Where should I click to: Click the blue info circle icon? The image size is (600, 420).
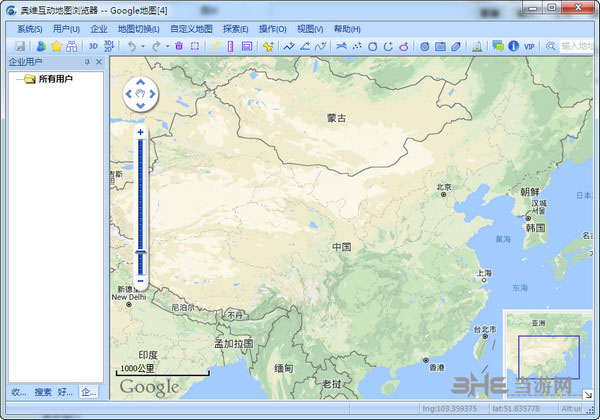coord(514,46)
